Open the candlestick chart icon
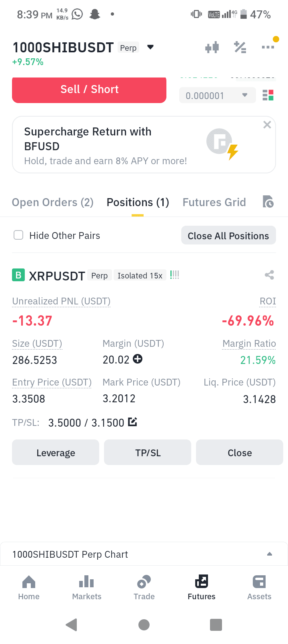This screenshot has width=288, height=644. click(x=212, y=48)
